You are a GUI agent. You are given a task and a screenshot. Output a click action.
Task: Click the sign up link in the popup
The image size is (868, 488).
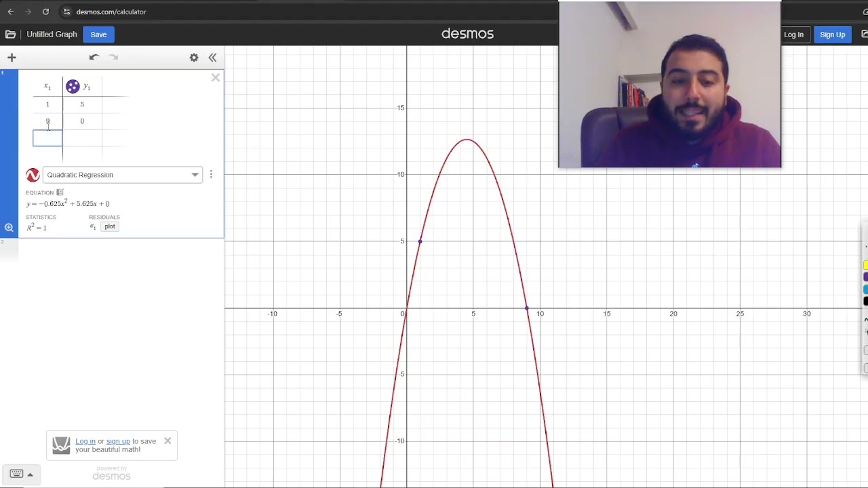pos(118,441)
